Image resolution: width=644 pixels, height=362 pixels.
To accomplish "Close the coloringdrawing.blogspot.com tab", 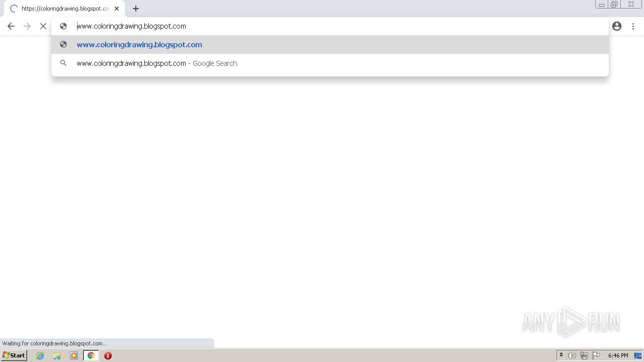I will point(117,9).
